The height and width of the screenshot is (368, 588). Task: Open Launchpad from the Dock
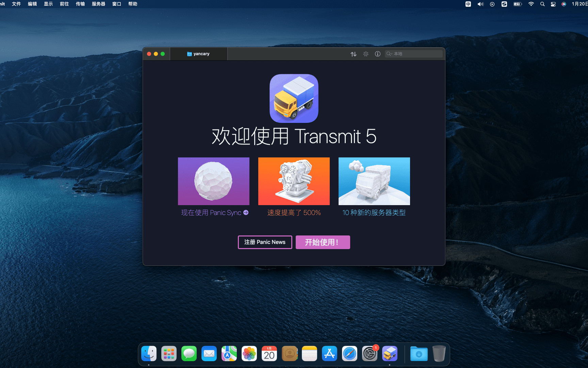pos(169,354)
